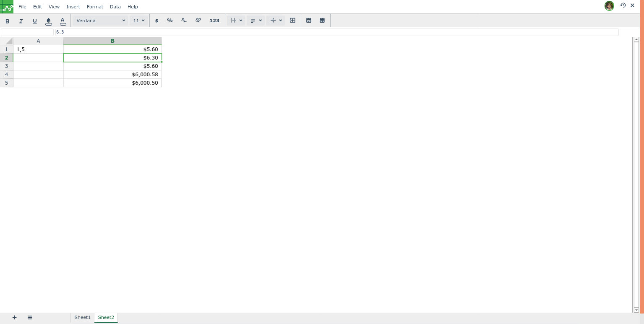
Task: Apply currency format with dollar icon
Action: click(157, 21)
